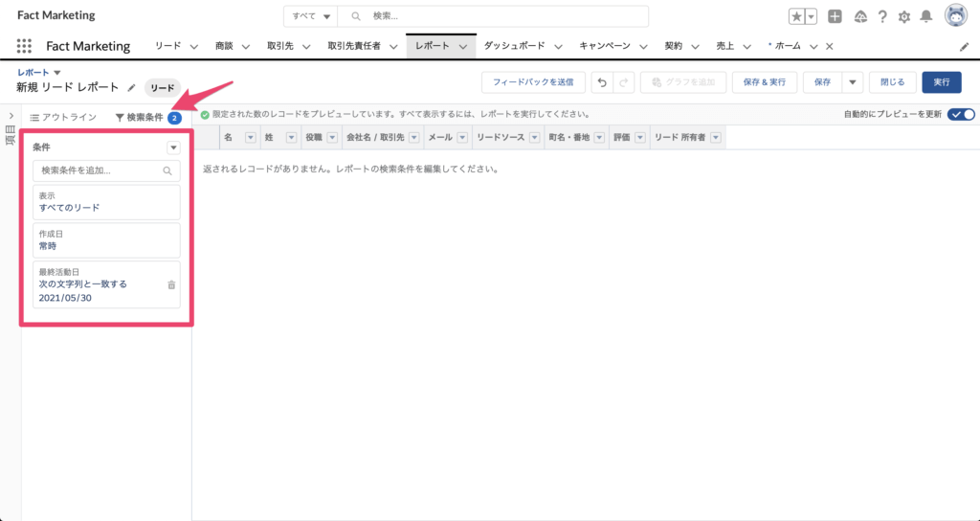Switch to the 検索条件 panel tab
Screen dimensions: 980x521
(x=148, y=117)
